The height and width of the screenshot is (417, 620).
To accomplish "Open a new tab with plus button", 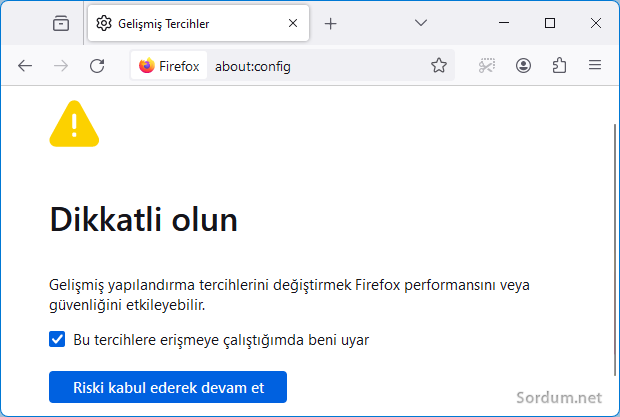I will [x=331, y=24].
